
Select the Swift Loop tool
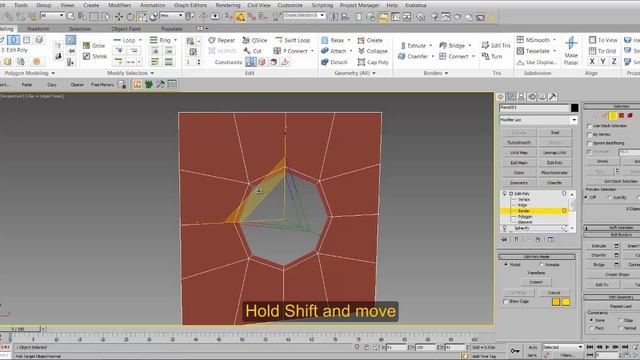[293, 40]
